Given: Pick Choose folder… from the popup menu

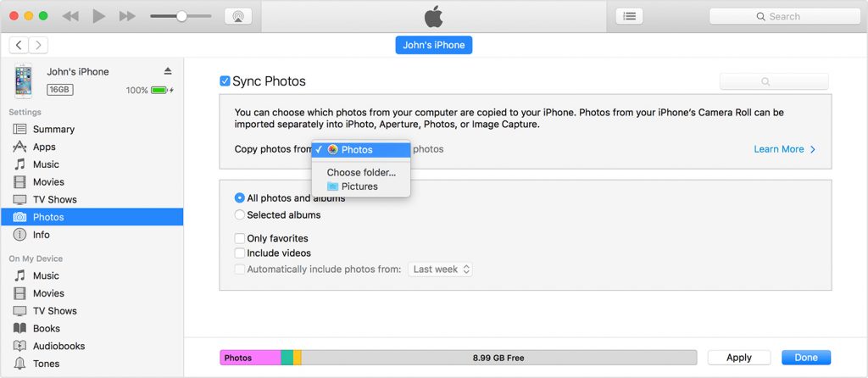Looking at the screenshot, I should point(361,172).
